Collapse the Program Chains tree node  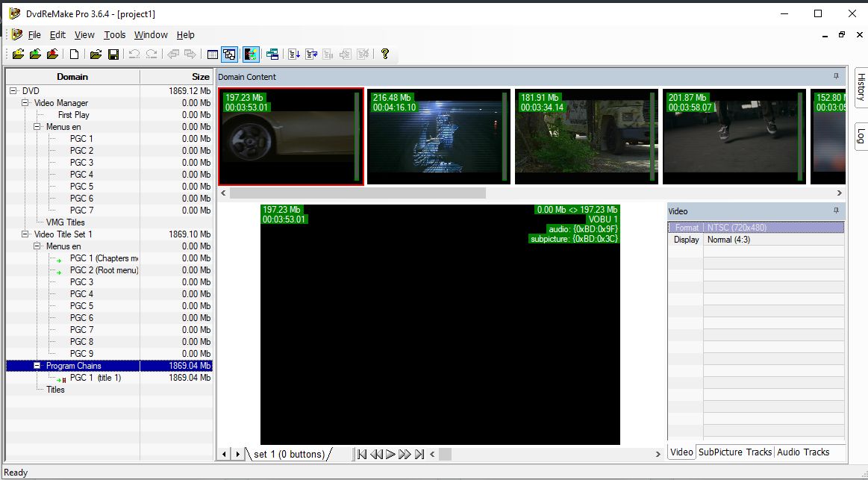tap(37, 366)
